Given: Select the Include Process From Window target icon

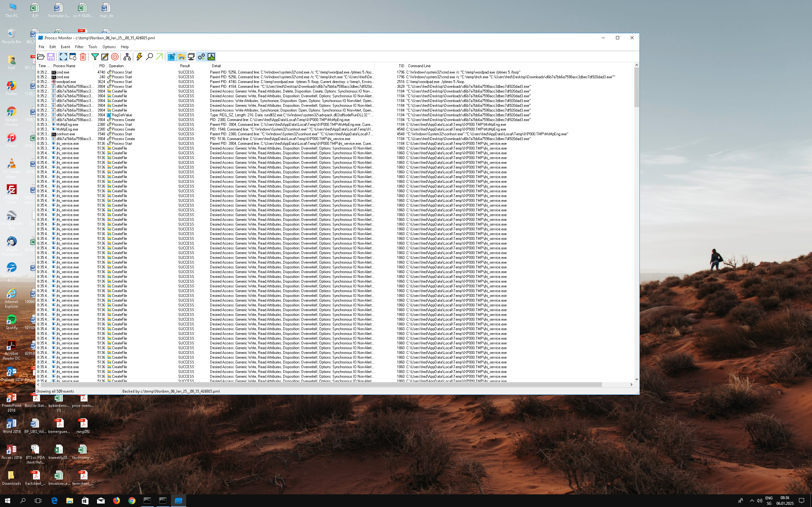Looking at the screenshot, I should [x=115, y=57].
